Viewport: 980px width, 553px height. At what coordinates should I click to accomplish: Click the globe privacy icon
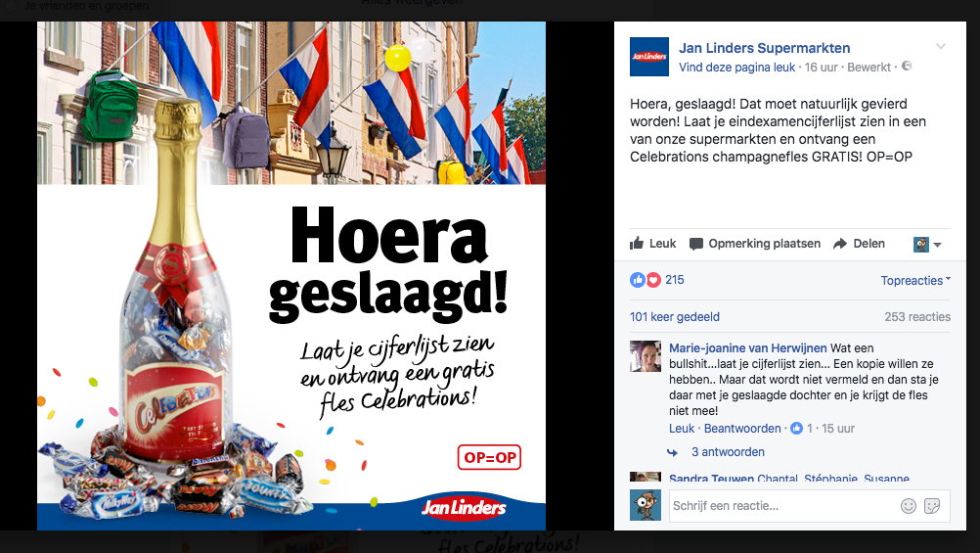tap(907, 66)
